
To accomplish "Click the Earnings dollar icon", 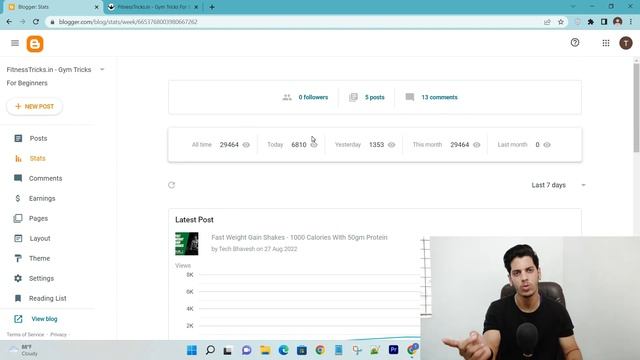I will coord(18,198).
